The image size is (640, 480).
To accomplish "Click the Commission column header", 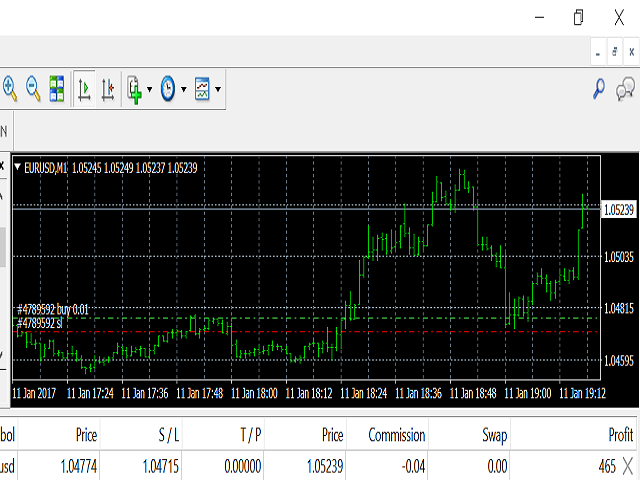I will click(x=396, y=435).
